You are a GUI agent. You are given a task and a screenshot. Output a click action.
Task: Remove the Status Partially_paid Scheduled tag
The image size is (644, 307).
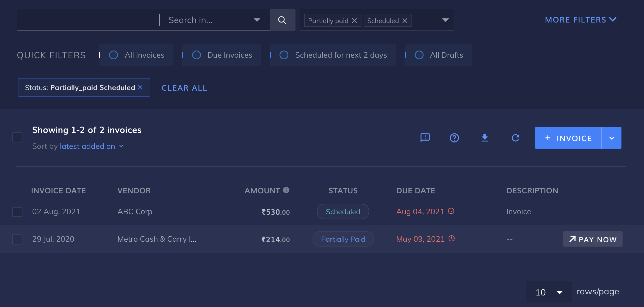[x=140, y=87]
